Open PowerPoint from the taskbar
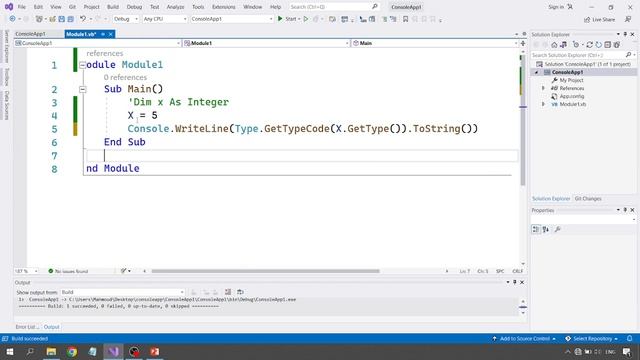This screenshot has width=640, height=360. 155,351
